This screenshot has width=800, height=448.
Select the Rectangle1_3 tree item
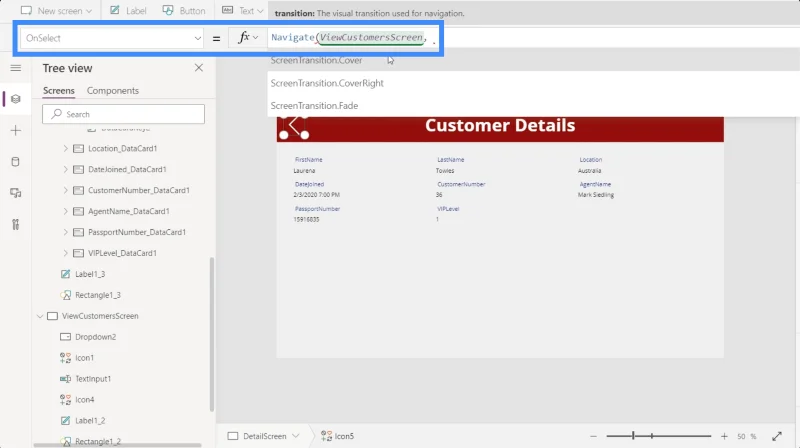[x=97, y=295]
